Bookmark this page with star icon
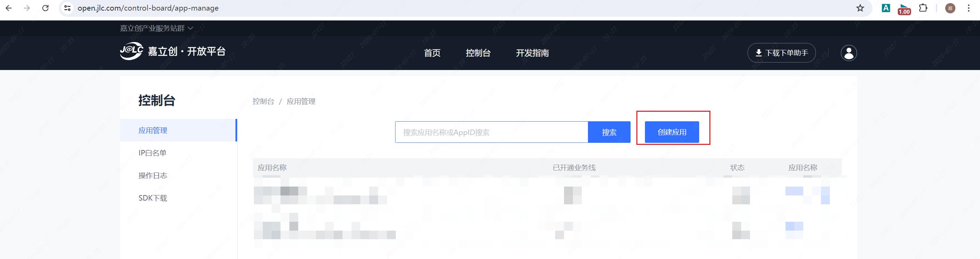980x259 pixels. coord(860,8)
